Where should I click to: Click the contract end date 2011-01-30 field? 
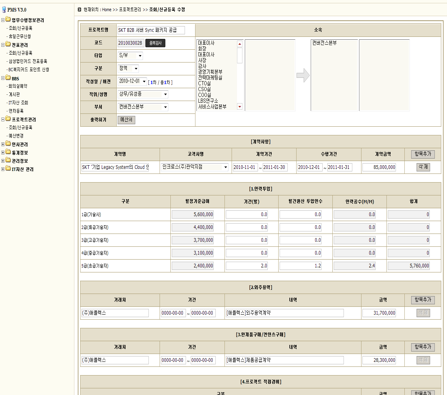coord(275,167)
